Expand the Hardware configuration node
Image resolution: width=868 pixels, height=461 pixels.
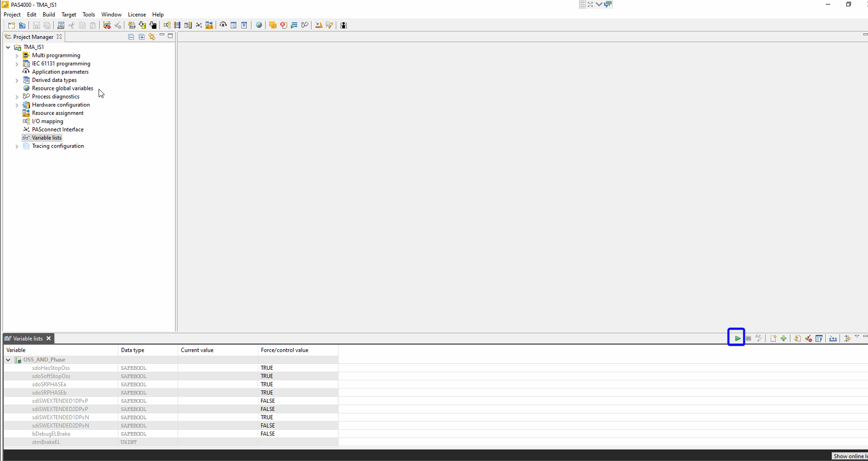coord(17,105)
